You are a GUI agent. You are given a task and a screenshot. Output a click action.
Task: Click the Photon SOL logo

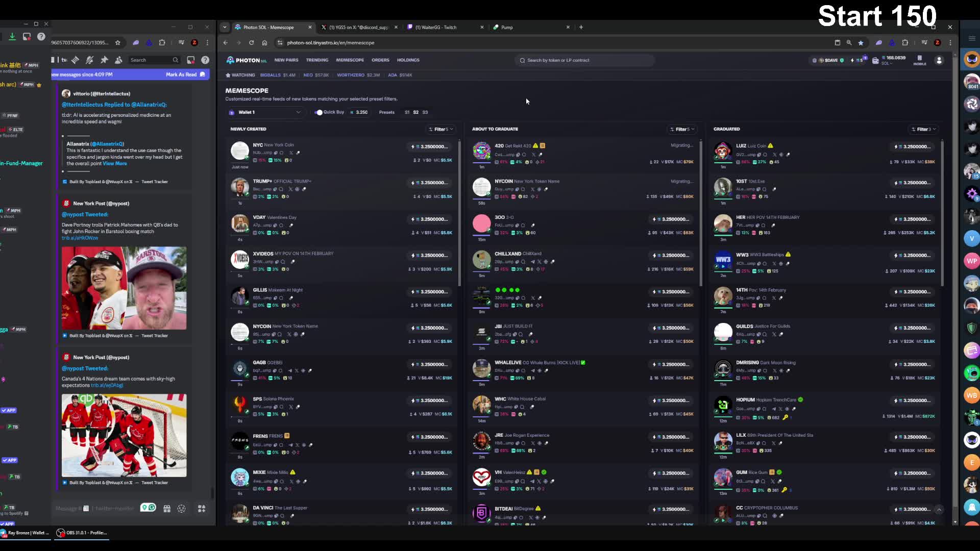click(246, 60)
